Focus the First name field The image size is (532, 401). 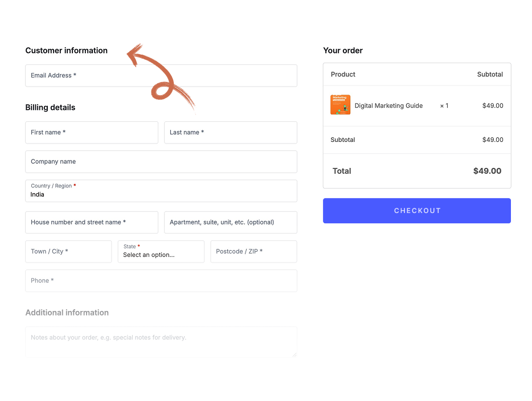click(x=92, y=133)
